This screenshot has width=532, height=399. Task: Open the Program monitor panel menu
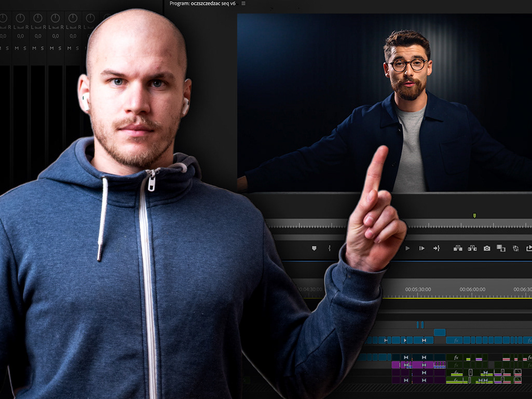243,4
